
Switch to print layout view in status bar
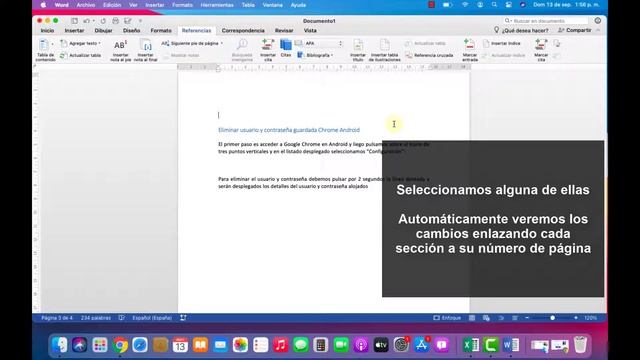click(x=472, y=318)
